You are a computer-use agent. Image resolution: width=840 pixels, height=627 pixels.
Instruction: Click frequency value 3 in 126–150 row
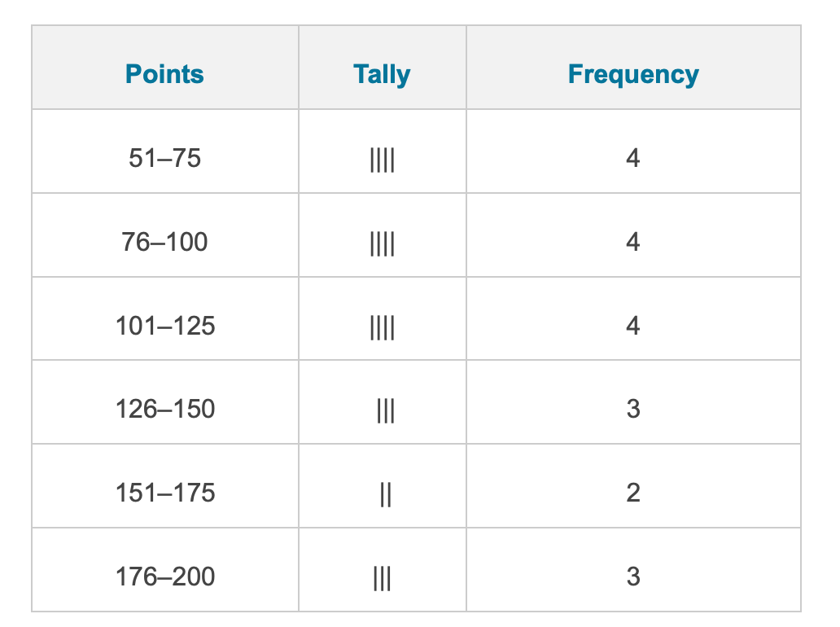[x=633, y=409]
